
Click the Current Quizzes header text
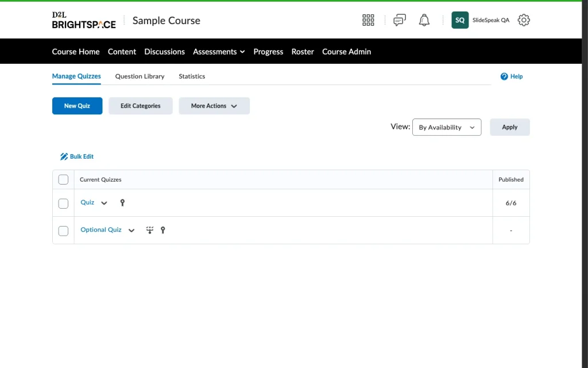point(100,179)
